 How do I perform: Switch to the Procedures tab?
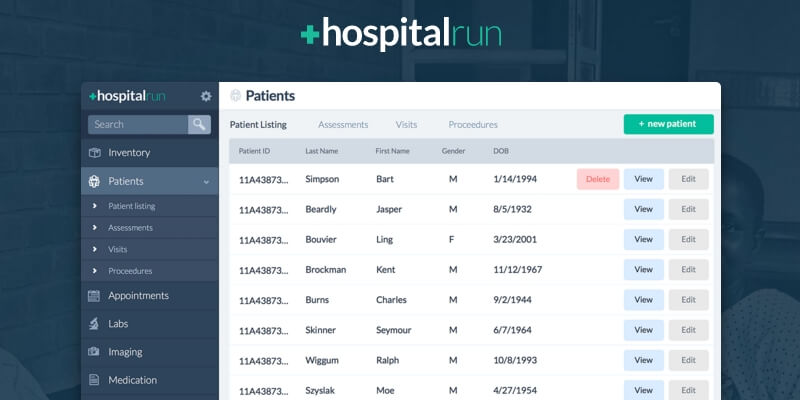click(x=473, y=125)
